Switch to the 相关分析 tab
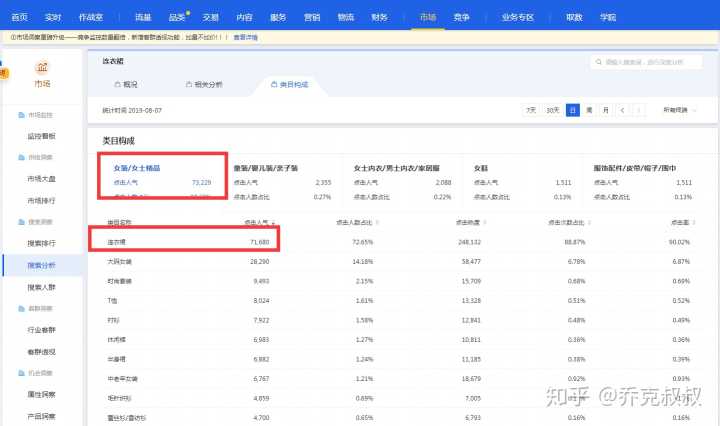 tap(204, 85)
